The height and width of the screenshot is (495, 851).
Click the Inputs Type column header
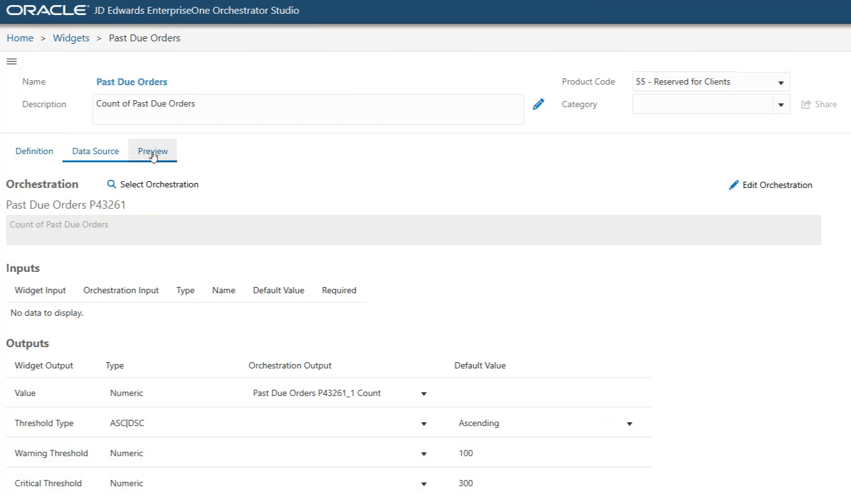click(185, 290)
